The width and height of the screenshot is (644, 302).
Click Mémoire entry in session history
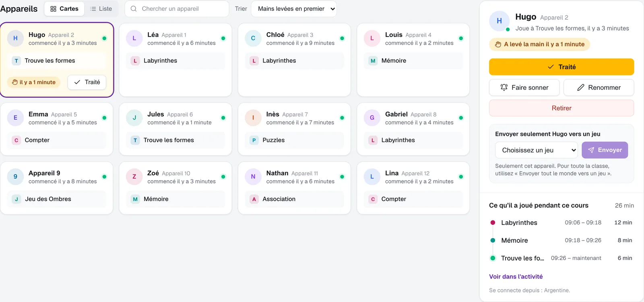coord(561,240)
